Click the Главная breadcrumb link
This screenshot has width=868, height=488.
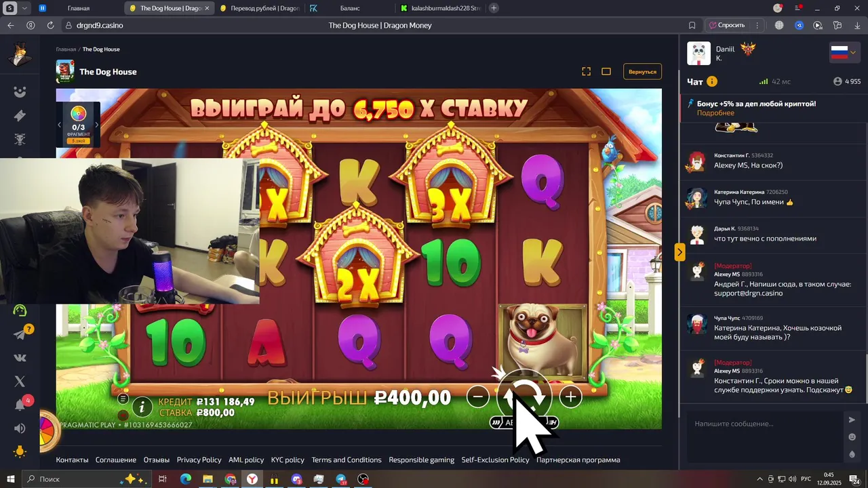point(66,49)
